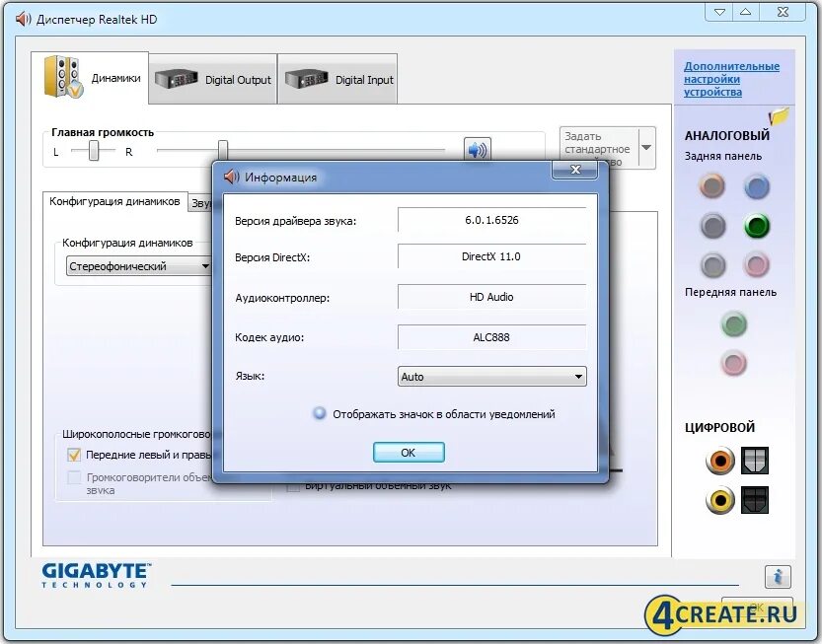
Task: Switch to the Динамики tab
Action: point(90,78)
